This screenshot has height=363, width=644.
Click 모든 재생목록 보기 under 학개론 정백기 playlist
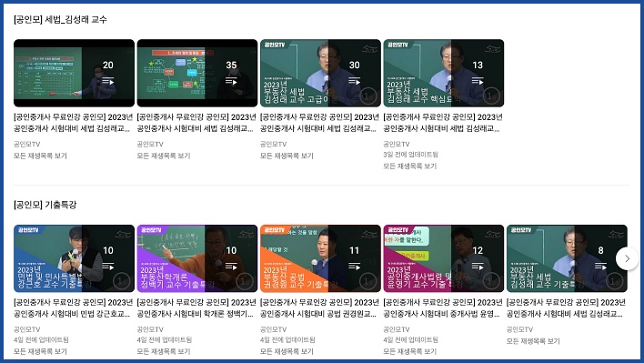click(x=164, y=351)
